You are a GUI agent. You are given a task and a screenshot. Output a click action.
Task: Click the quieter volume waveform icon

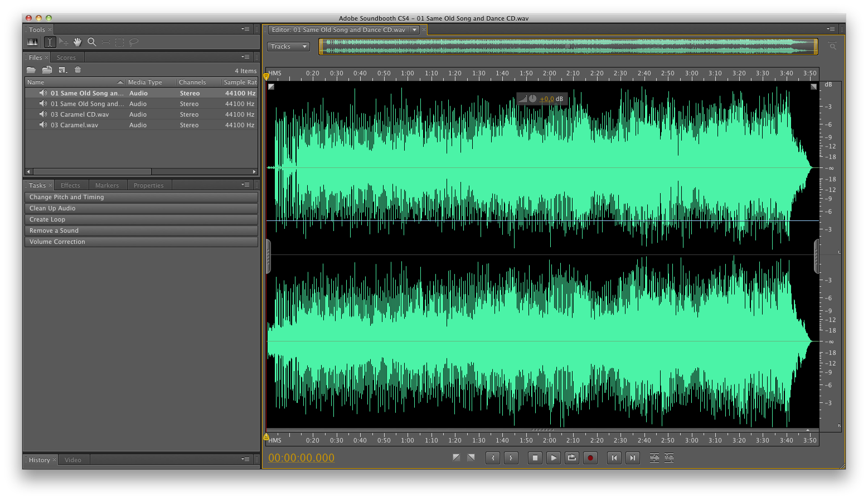pyautogui.click(x=669, y=458)
